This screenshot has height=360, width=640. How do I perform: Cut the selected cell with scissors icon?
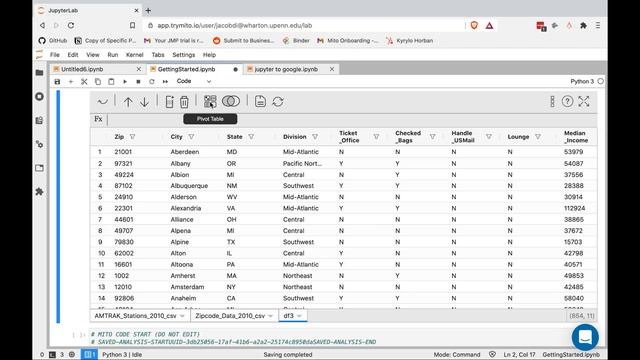(84, 82)
